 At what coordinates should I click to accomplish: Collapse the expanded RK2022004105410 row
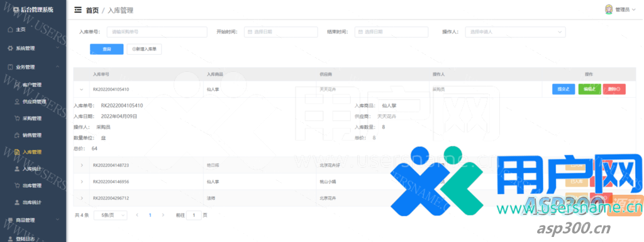tap(81, 89)
